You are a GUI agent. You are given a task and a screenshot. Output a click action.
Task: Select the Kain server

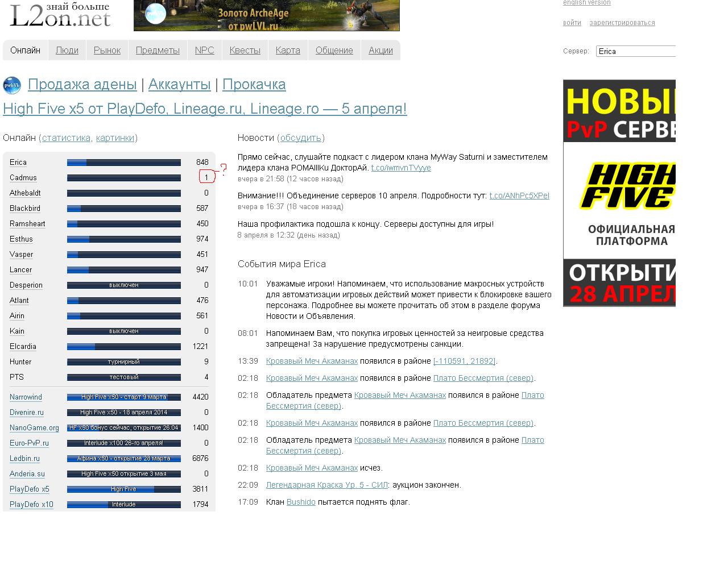tap(17, 331)
